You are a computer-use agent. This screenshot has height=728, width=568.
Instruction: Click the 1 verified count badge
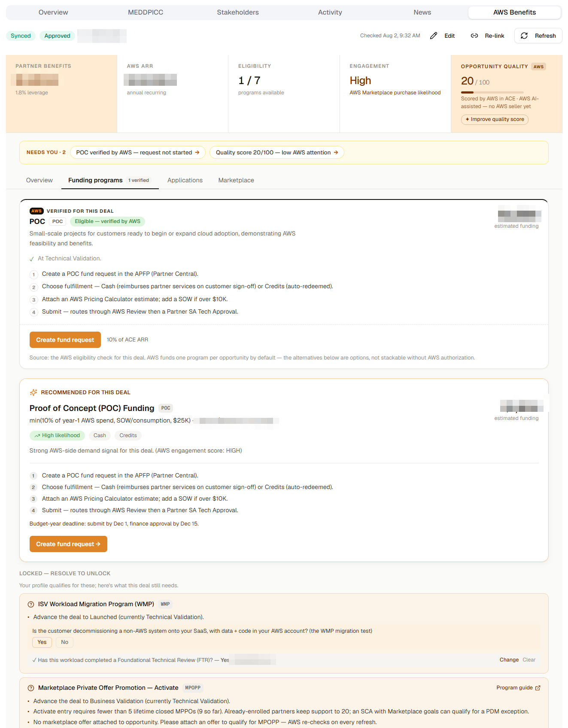coord(139,180)
